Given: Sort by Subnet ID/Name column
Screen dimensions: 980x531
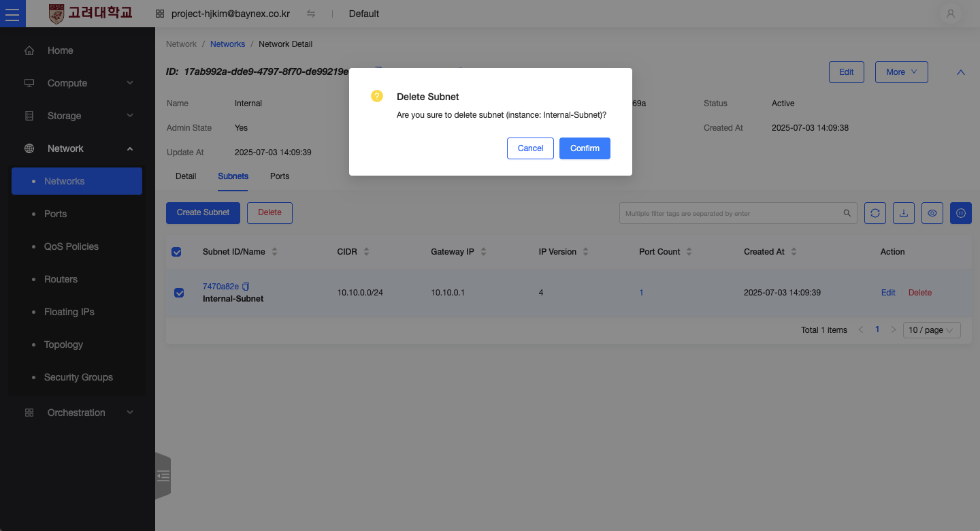Looking at the screenshot, I should (274, 252).
